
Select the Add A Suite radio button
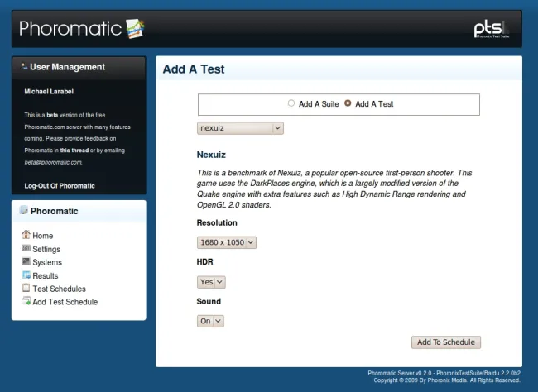pos(291,104)
